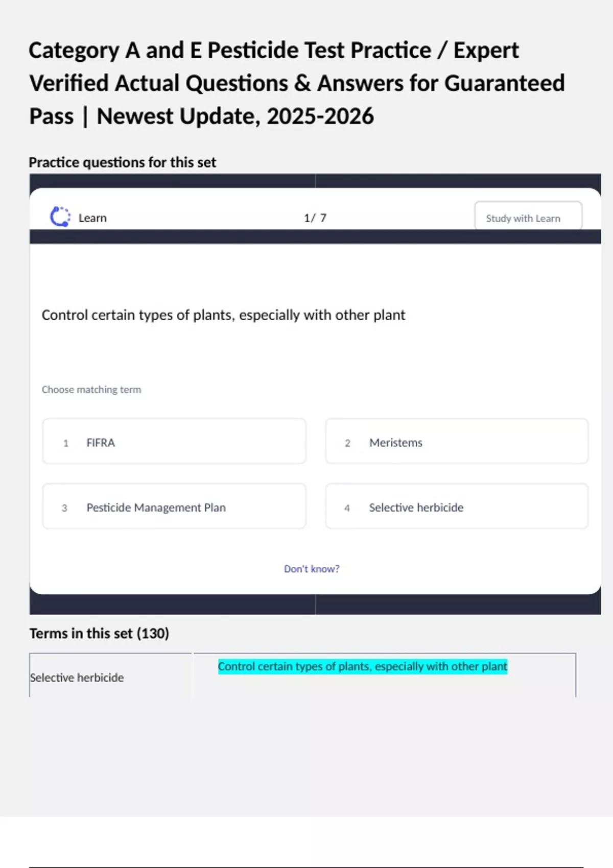Click the Learn spinner logo icon
613x868 pixels.
coord(60,217)
